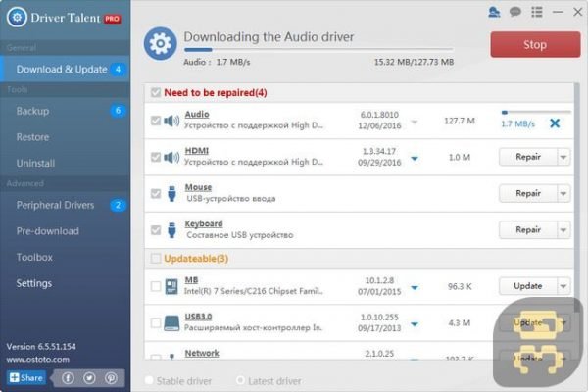Image resolution: width=588 pixels, height=392 pixels.
Task: Share on Pinterest icon
Action: pos(111,378)
